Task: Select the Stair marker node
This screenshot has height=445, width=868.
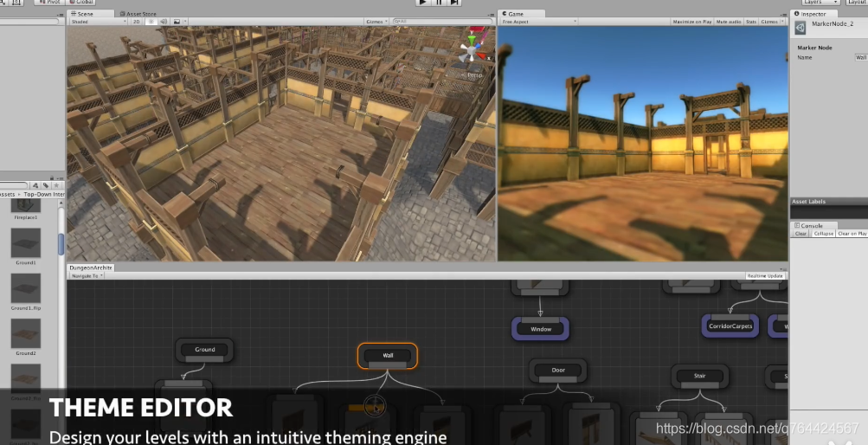Action: pyautogui.click(x=700, y=376)
